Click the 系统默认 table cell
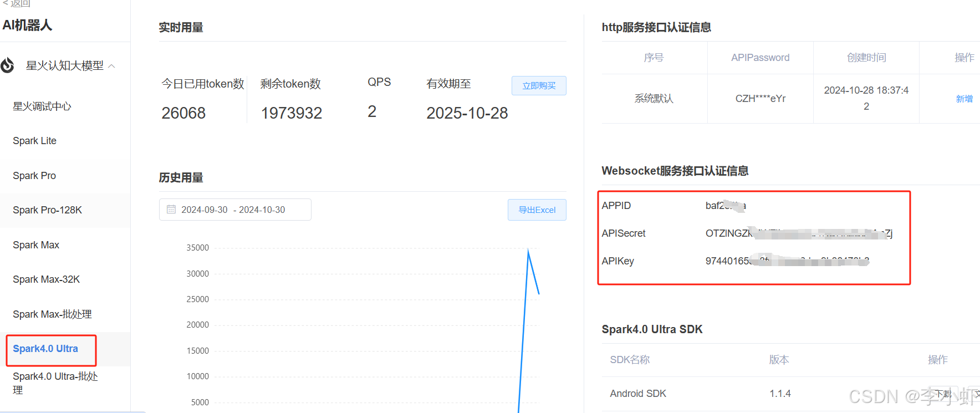The height and width of the screenshot is (413, 980). [x=654, y=99]
